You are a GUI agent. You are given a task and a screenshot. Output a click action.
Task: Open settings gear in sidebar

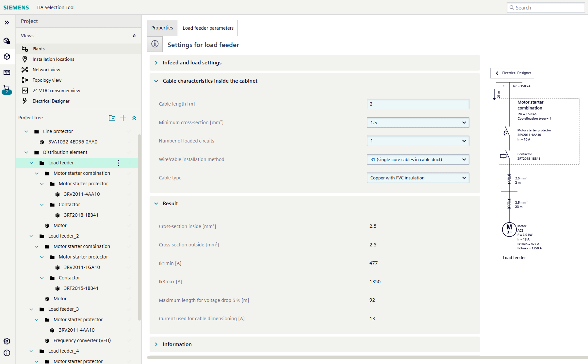tap(7, 341)
